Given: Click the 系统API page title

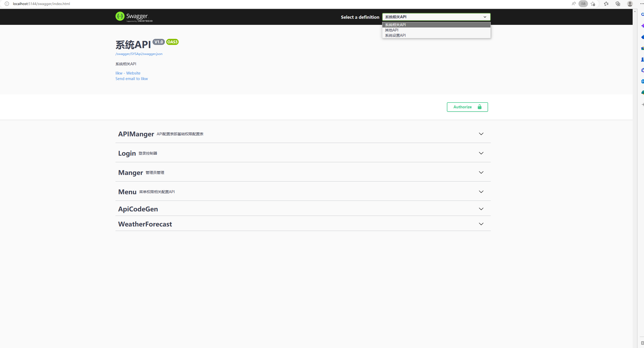Looking at the screenshot, I should coord(133,45).
